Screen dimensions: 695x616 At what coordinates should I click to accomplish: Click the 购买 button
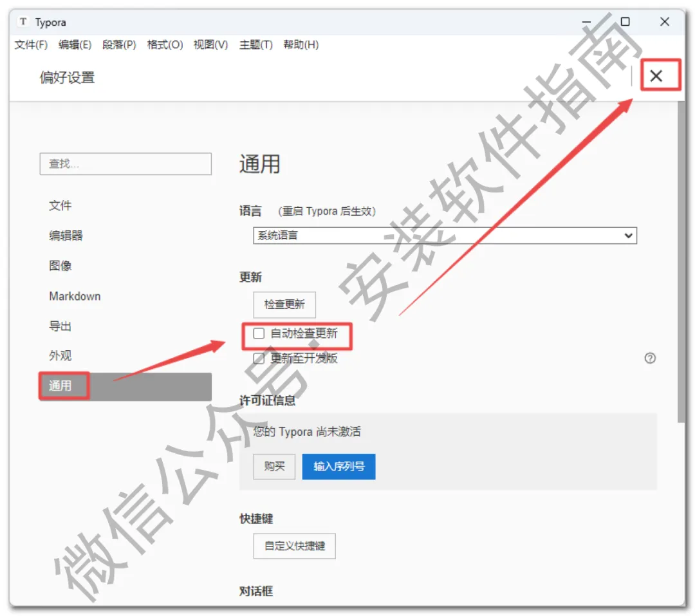click(x=274, y=467)
